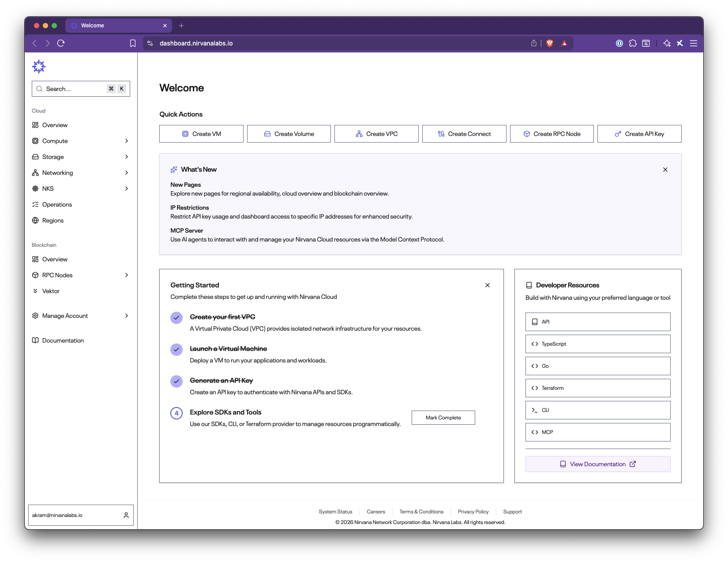The image size is (728, 562).
Task: Expand the Networking sidebar section
Action: pyautogui.click(x=81, y=173)
